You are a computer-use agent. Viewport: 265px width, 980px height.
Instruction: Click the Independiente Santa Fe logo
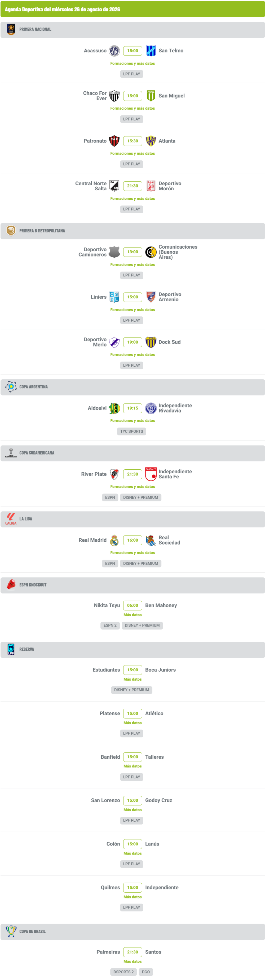coord(151,474)
